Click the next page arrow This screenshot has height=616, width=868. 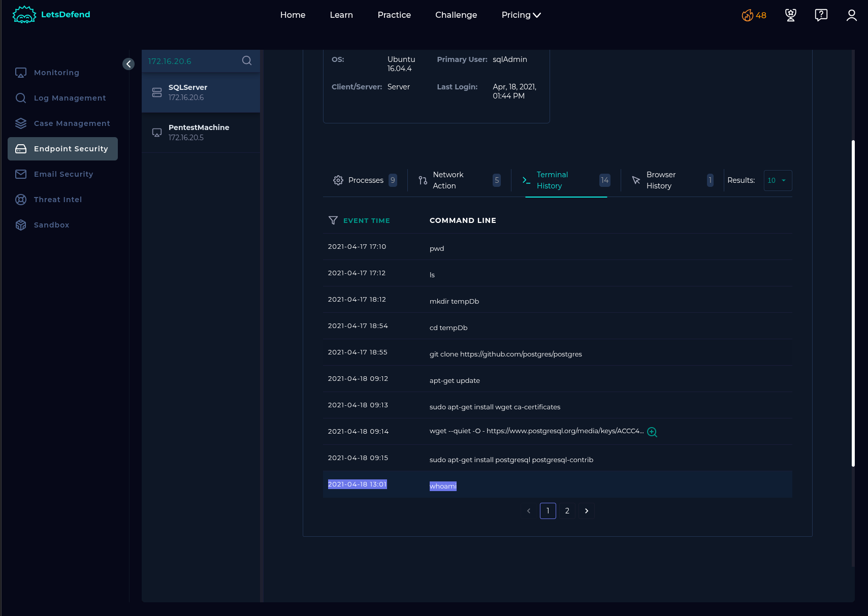[587, 511]
